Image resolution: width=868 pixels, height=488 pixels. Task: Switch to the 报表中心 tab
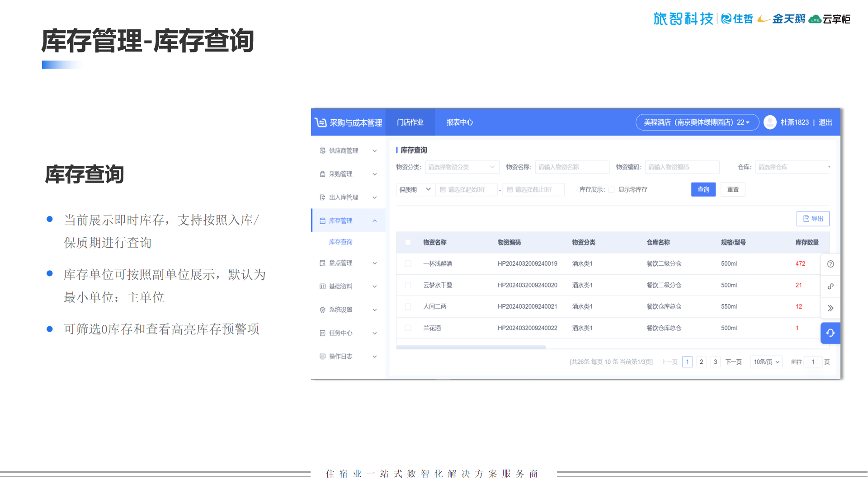459,122
